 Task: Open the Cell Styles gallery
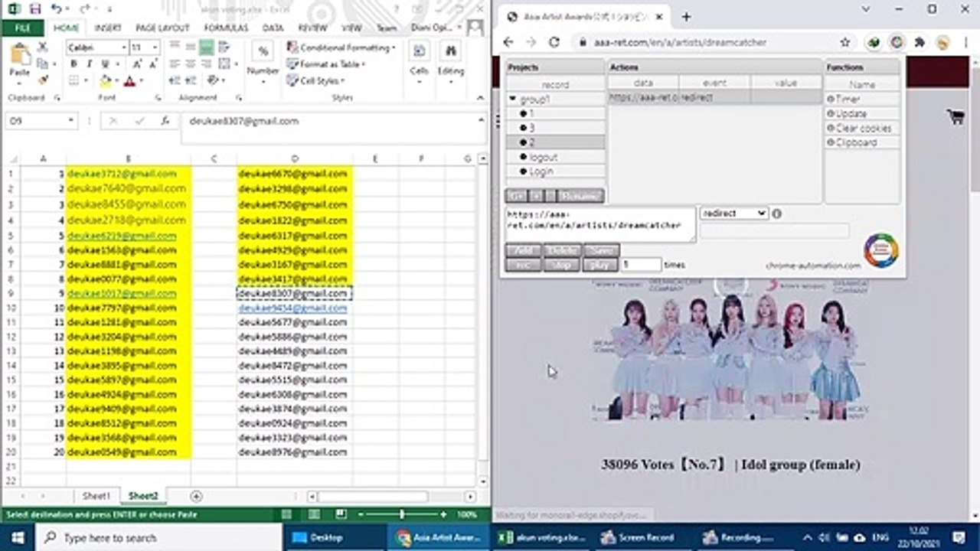315,80
